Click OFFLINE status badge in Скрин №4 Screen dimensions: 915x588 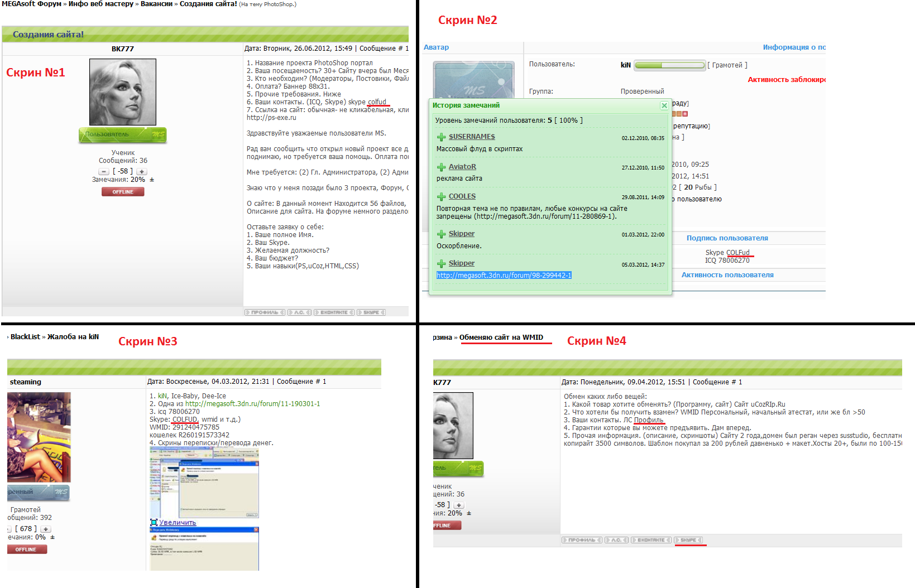tap(447, 526)
